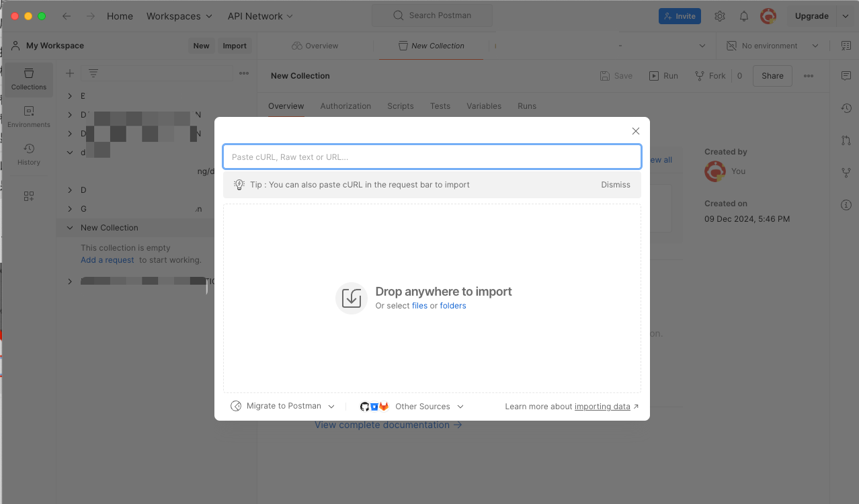Click the lightbulb tip icon
The width and height of the screenshot is (859, 504).
point(239,184)
